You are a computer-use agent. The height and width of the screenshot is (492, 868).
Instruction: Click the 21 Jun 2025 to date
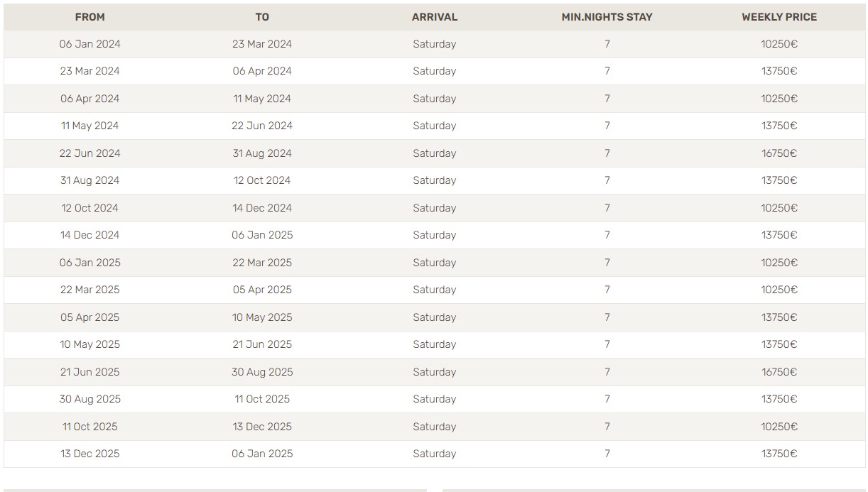click(x=262, y=344)
